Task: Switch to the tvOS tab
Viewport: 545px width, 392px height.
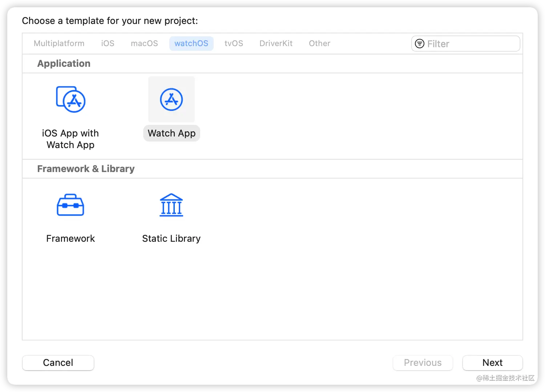Action: (234, 44)
